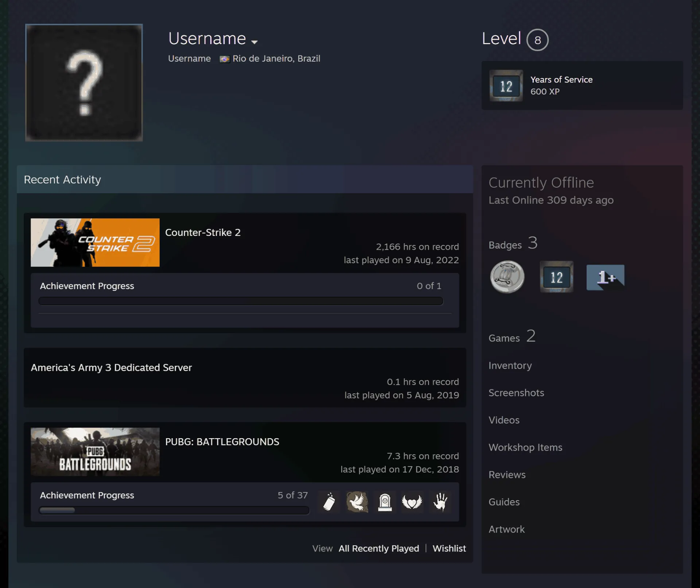
Task: Open the Counter-Strike 2 title link
Action: (203, 233)
